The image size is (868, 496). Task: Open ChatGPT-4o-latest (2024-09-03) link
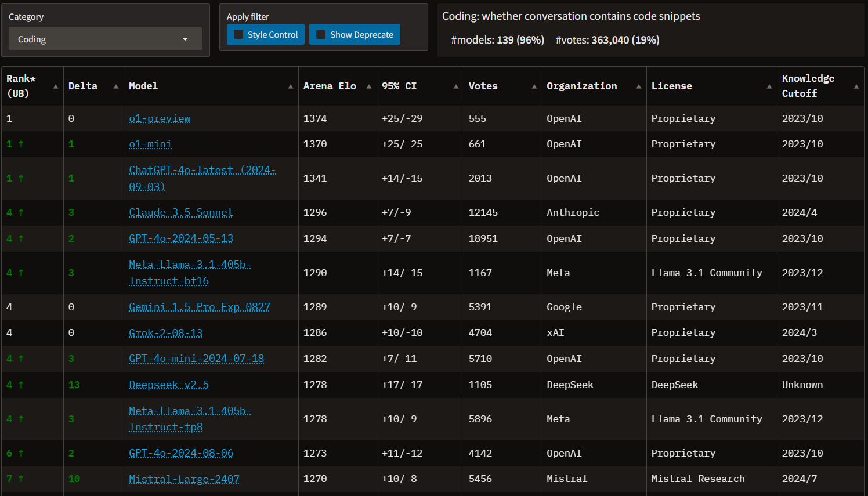(202, 178)
